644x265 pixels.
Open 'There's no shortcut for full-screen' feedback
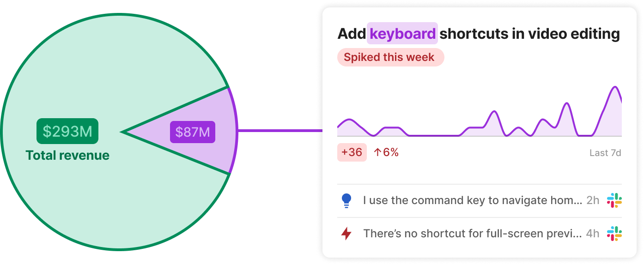472,234
